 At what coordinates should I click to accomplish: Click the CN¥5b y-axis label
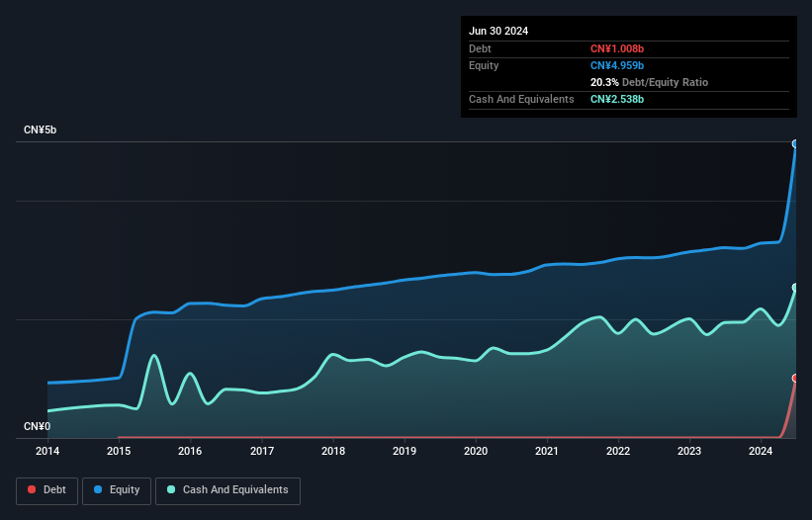tap(40, 130)
